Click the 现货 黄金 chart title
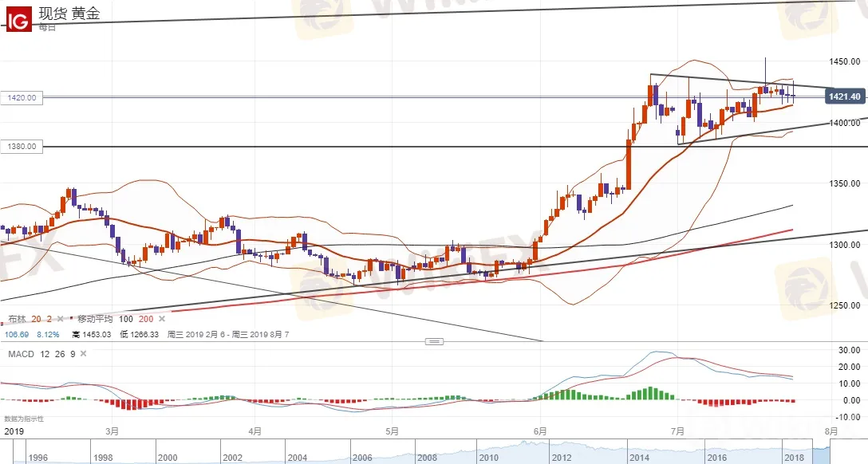The image size is (868, 464). point(69,14)
